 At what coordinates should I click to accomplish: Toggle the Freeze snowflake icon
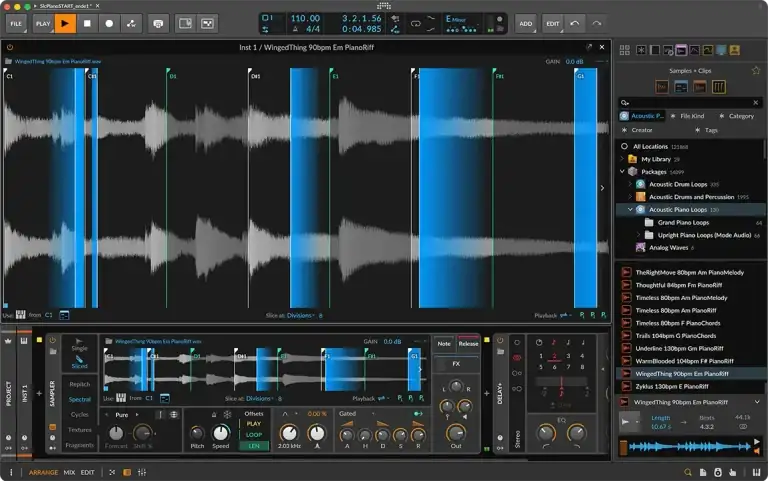click(227, 414)
